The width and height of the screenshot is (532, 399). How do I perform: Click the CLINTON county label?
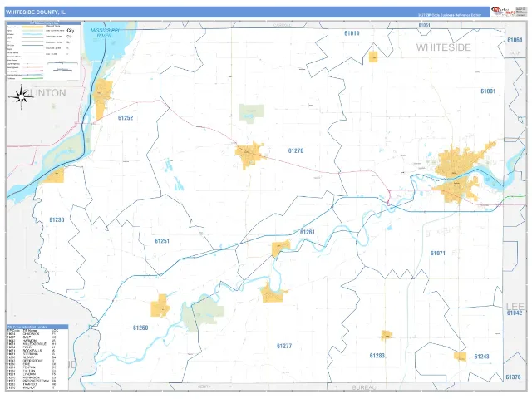pyautogui.click(x=45, y=93)
